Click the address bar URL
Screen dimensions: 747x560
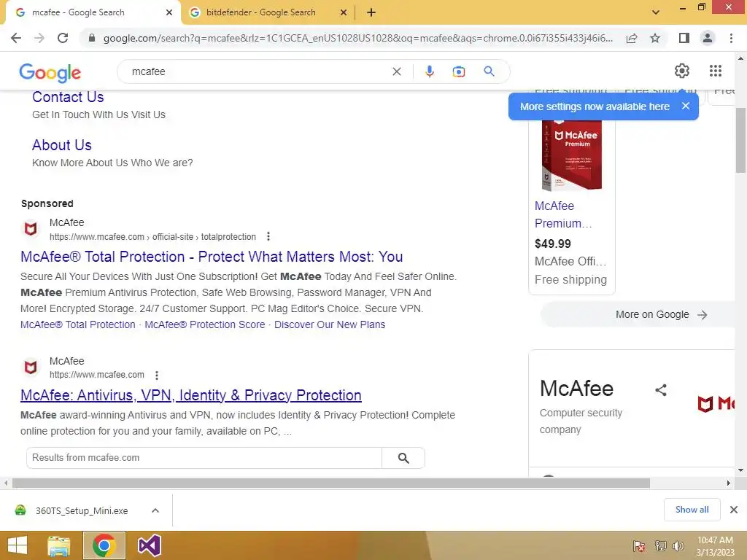[357, 38]
